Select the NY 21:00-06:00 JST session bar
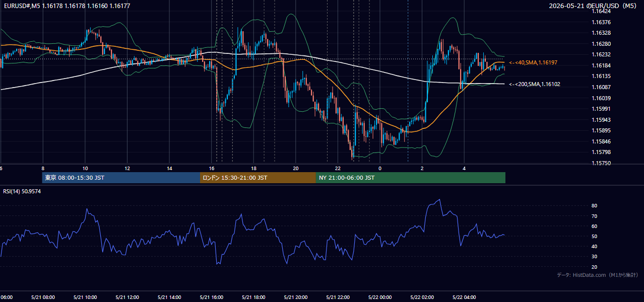This screenshot has width=644, height=302. point(411,178)
